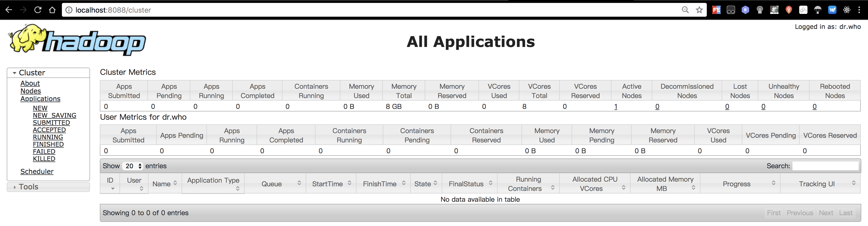This screenshot has height=226, width=868.
Task: Click the browser home icon
Action: [x=52, y=10]
